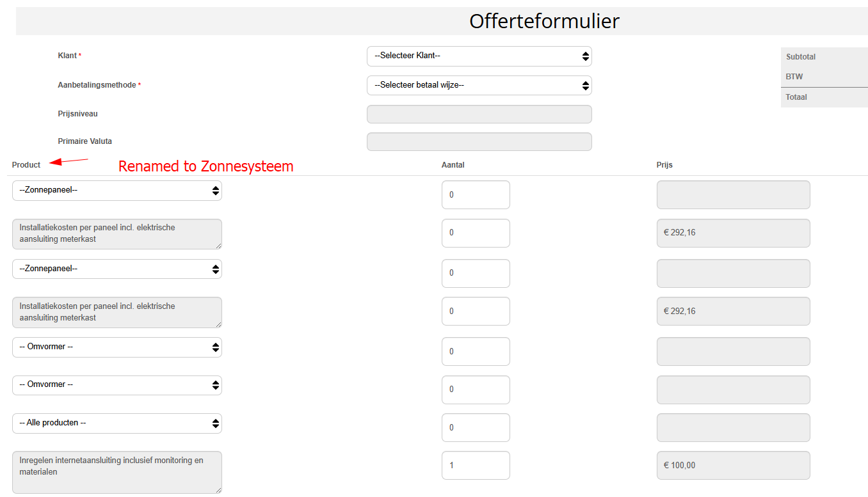Click Aantal field beside Alle producten dropdown
Image resolution: width=868 pixels, height=497 pixels.
pos(476,428)
